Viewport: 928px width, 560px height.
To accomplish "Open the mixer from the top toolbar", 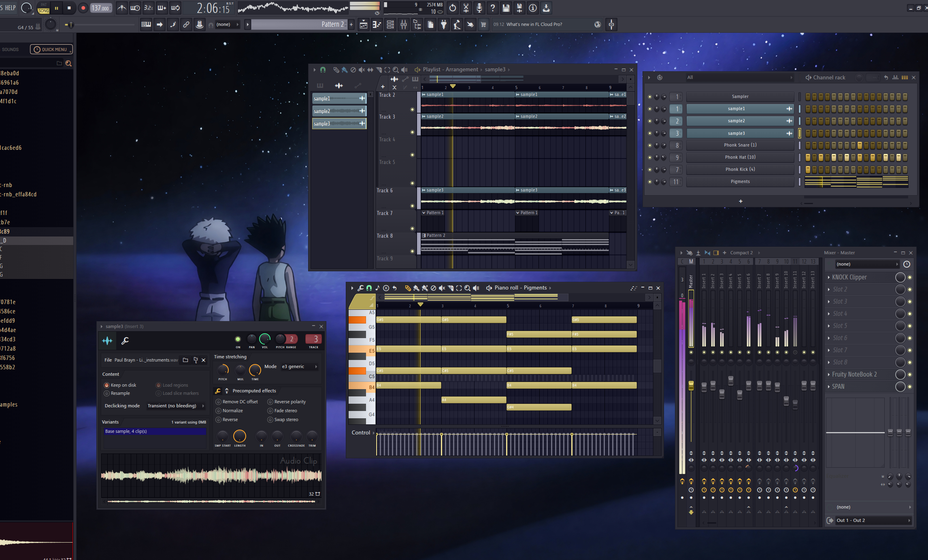I will [404, 25].
